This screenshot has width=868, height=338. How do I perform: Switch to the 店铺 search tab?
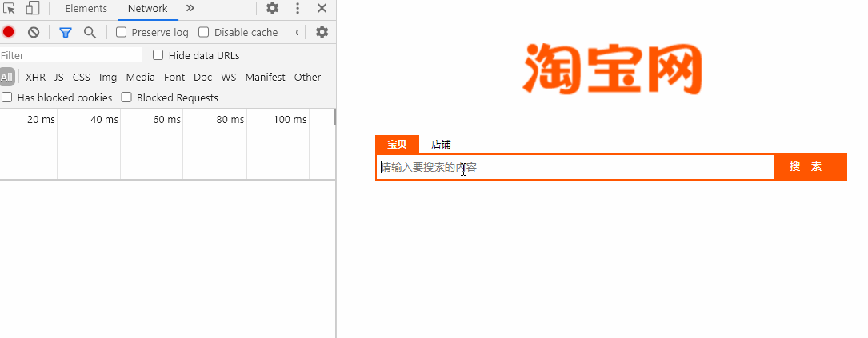441,145
